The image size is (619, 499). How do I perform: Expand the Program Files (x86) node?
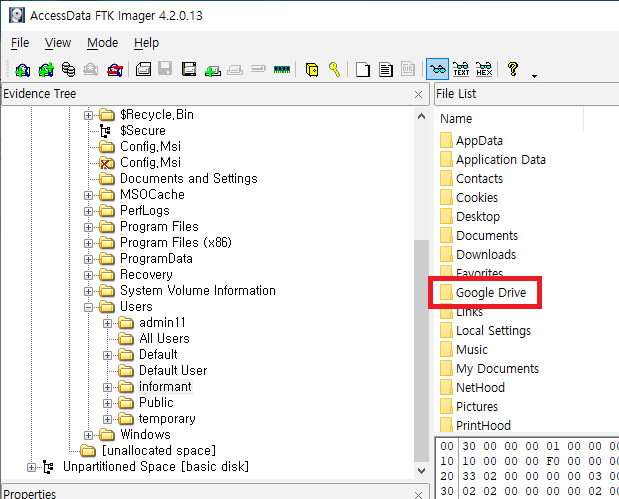[88, 243]
